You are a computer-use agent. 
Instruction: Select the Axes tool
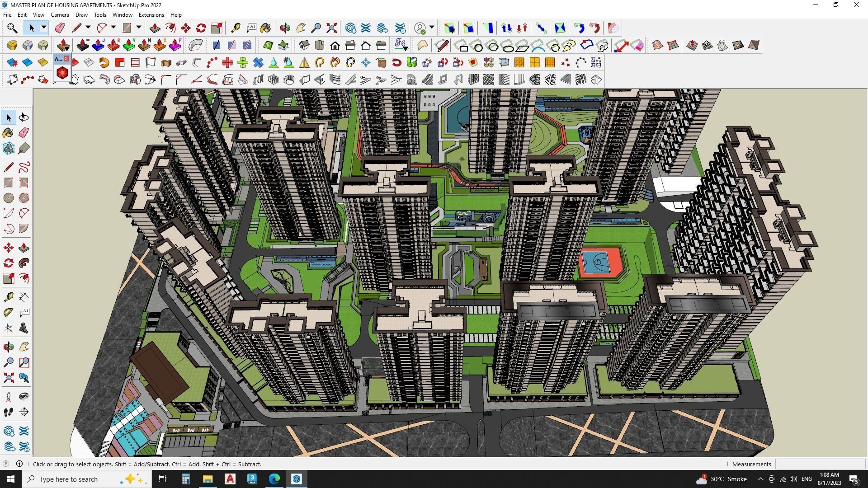[x=9, y=328]
